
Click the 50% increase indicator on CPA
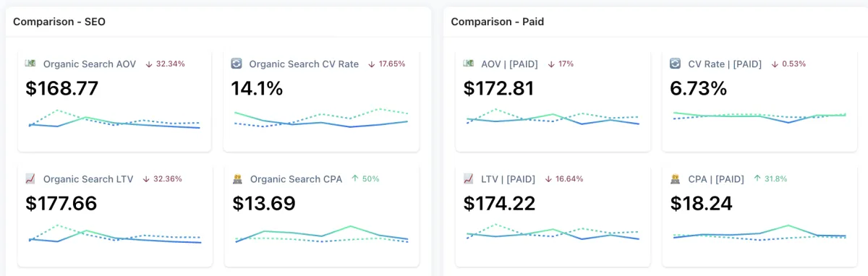pos(365,178)
